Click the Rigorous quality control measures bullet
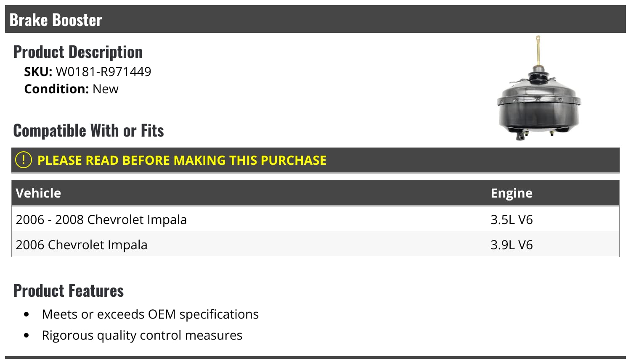This screenshot has height=364, width=631. [x=142, y=335]
